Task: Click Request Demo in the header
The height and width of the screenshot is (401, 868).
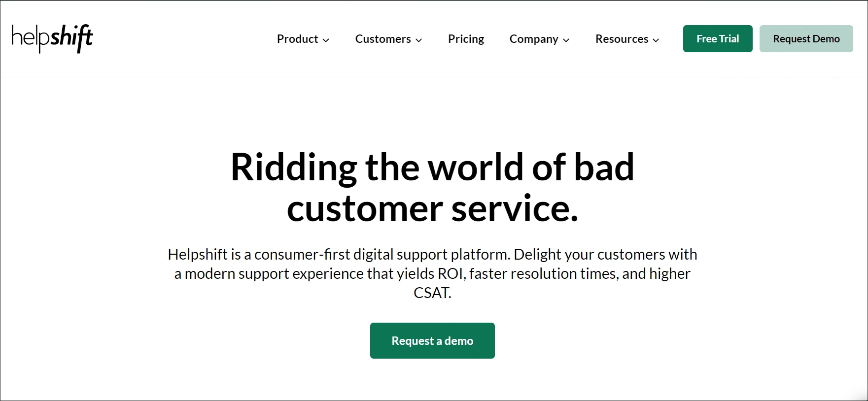Action: (806, 38)
